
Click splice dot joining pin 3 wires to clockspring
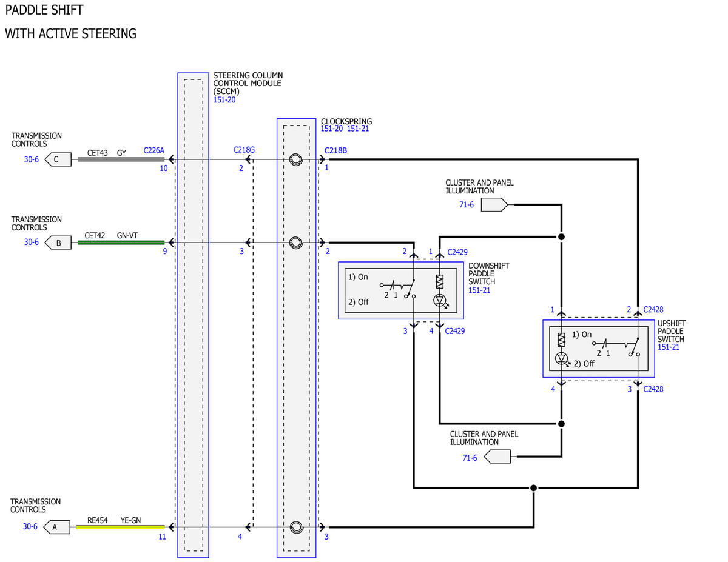[533, 487]
